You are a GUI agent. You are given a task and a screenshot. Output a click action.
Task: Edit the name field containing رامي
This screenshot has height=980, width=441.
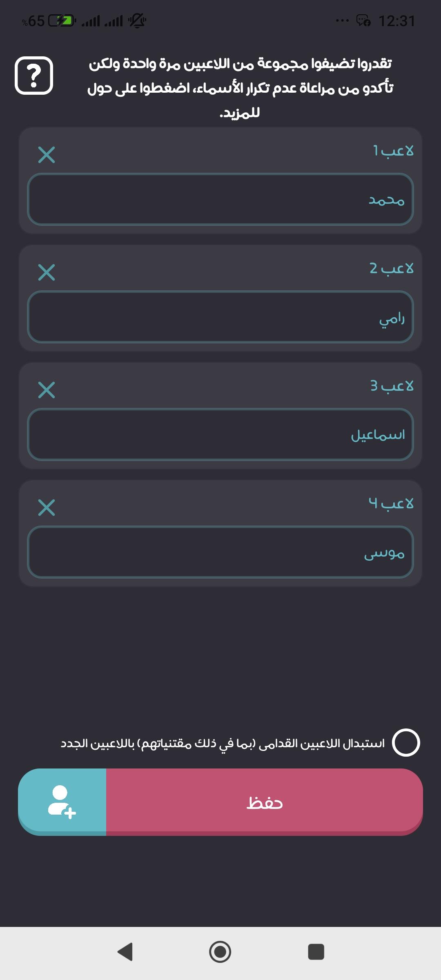point(220,317)
